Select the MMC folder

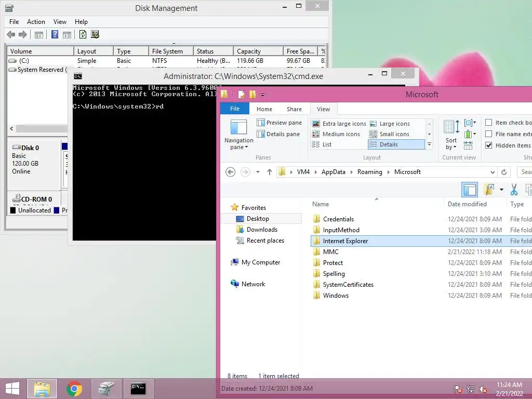click(x=330, y=252)
